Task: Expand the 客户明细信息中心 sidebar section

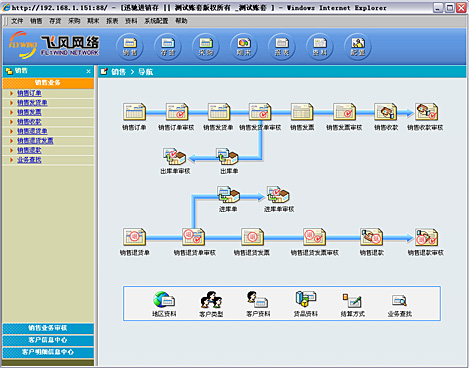Action: (x=48, y=352)
